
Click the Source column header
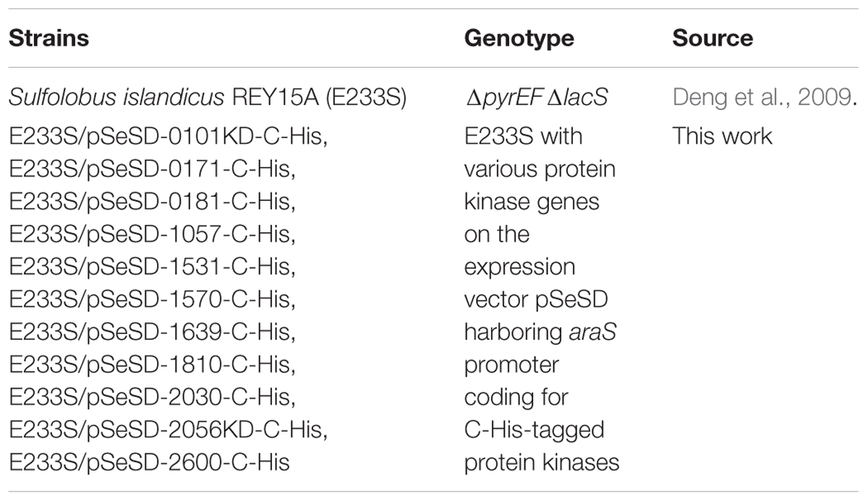pos(712,38)
